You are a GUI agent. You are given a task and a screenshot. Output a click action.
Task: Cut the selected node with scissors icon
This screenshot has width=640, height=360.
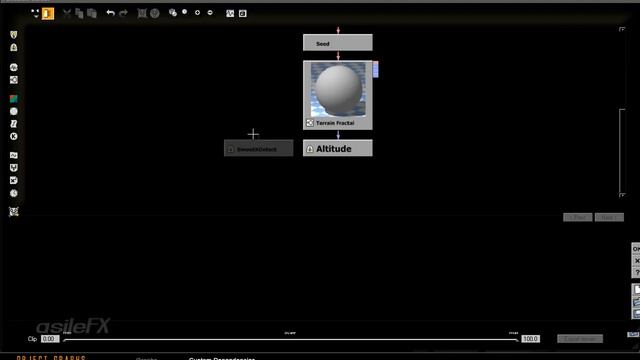(67, 13)
